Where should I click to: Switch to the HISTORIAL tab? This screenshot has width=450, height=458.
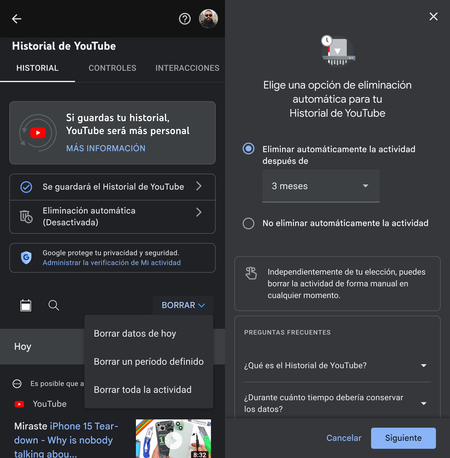37,68
